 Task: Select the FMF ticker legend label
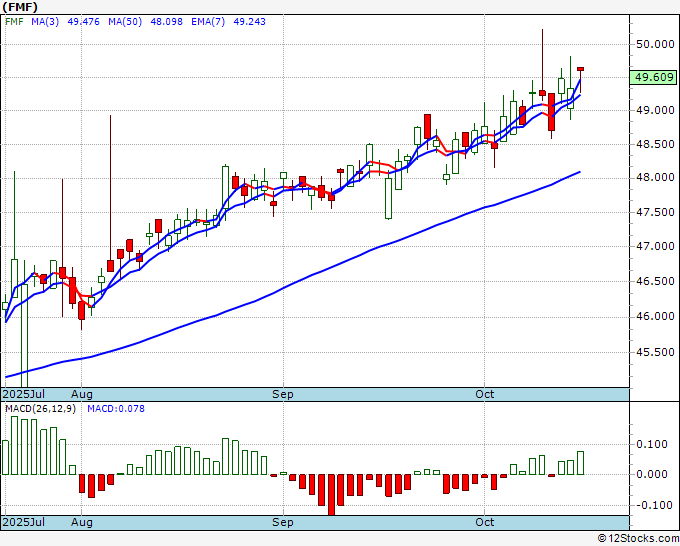coord(14,22)
